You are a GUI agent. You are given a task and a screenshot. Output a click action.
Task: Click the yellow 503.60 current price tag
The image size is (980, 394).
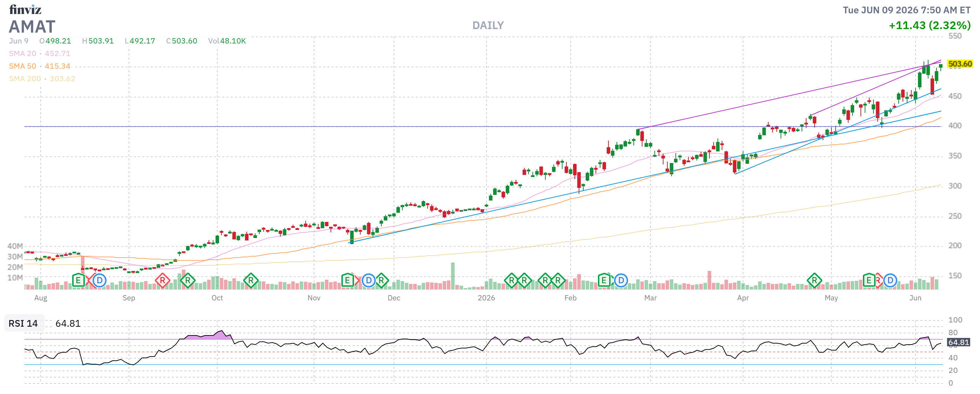click(x=959, y=64)
